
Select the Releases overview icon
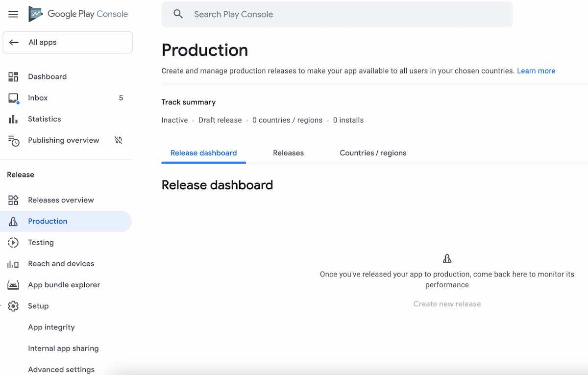pos(13,200)
